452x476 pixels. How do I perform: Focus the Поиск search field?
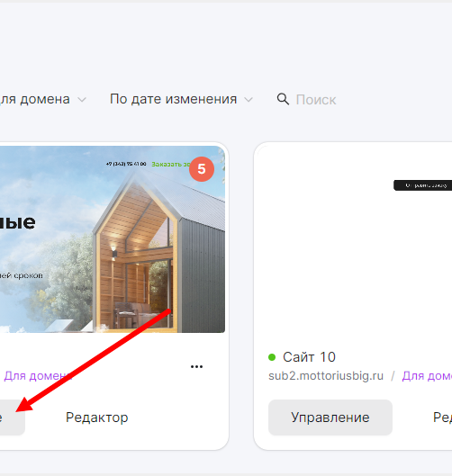(x=316, y=100)
